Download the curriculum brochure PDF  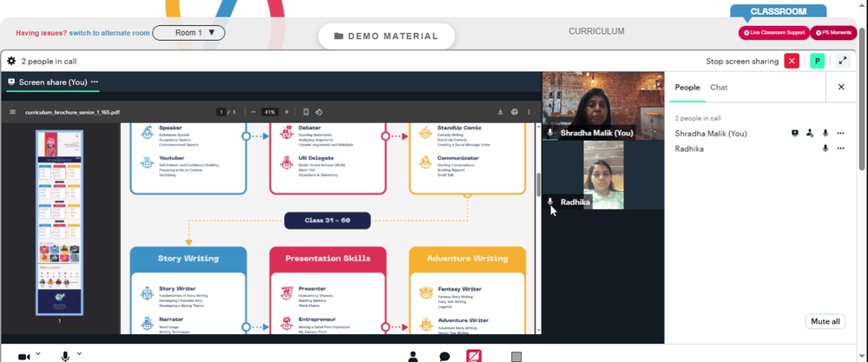pyautogui.click(x=501, y=112)
